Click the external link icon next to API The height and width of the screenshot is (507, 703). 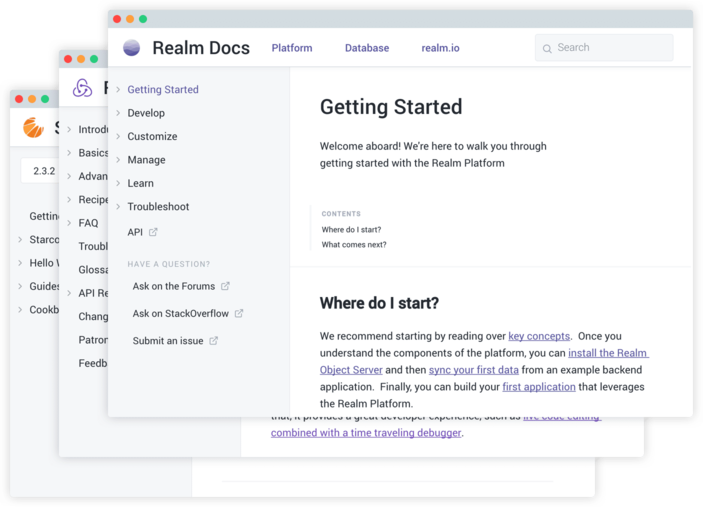(153, 232)
